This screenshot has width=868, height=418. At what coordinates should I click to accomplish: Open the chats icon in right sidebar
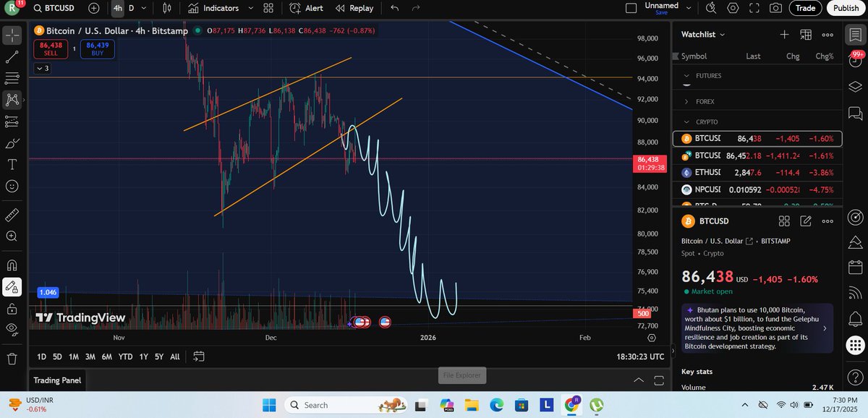[855, 113]
